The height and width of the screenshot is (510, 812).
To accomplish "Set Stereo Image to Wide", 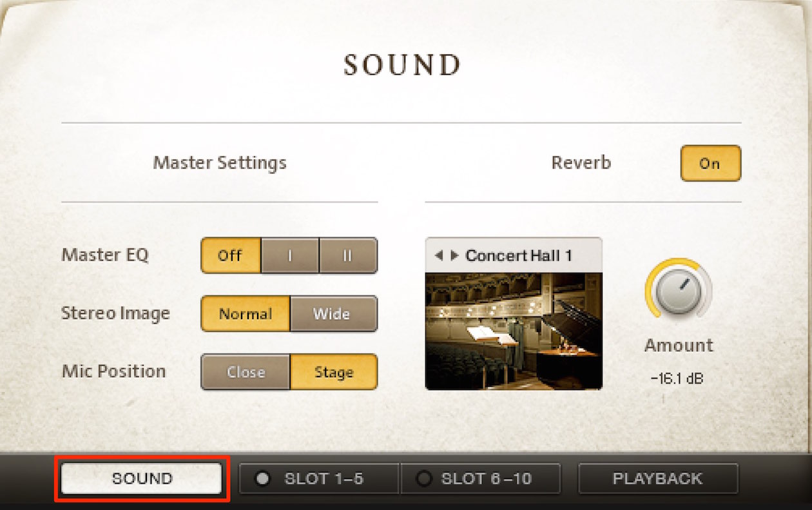I will pyautogui.click(x=334, y=314).
